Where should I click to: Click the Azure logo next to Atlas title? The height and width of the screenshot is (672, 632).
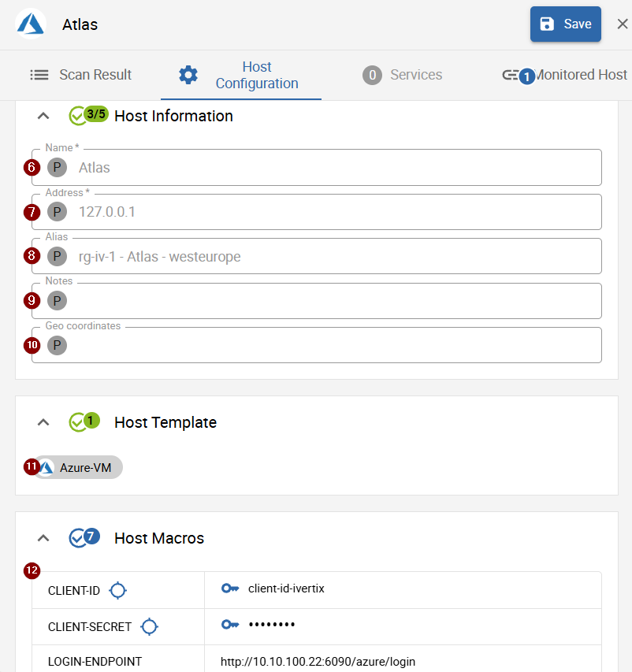[x=31, y=24]
